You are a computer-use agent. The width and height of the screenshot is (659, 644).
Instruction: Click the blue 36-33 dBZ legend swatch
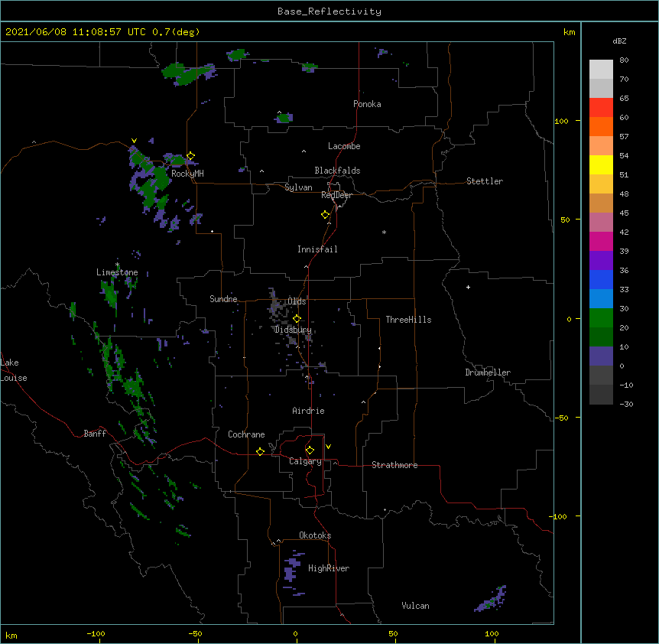(x=601, y=279)
